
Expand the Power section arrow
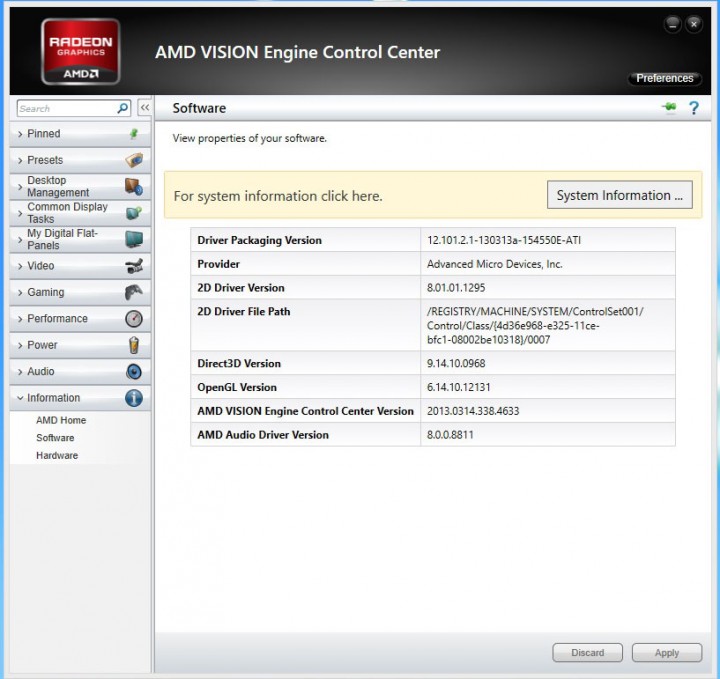[x=20, y=345]
